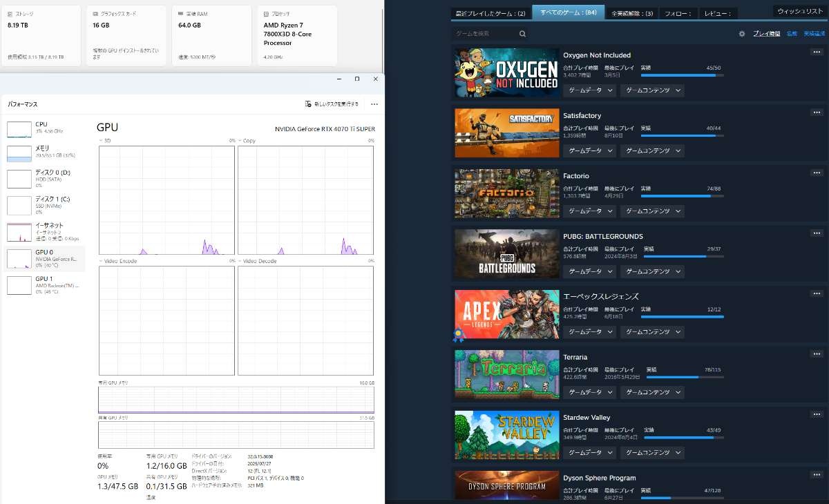Select the すべてのゲーム (84) tab

coord(569,12)
